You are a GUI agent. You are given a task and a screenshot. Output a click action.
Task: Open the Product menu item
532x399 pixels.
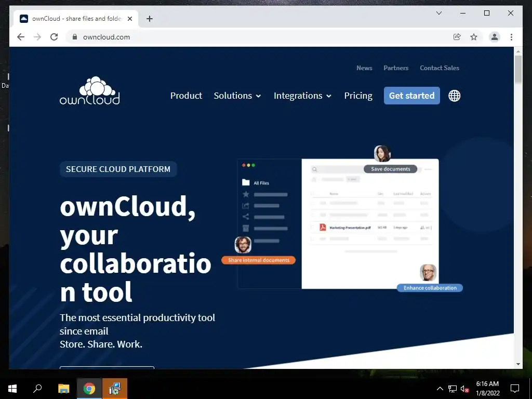click(x=186, y=96)
